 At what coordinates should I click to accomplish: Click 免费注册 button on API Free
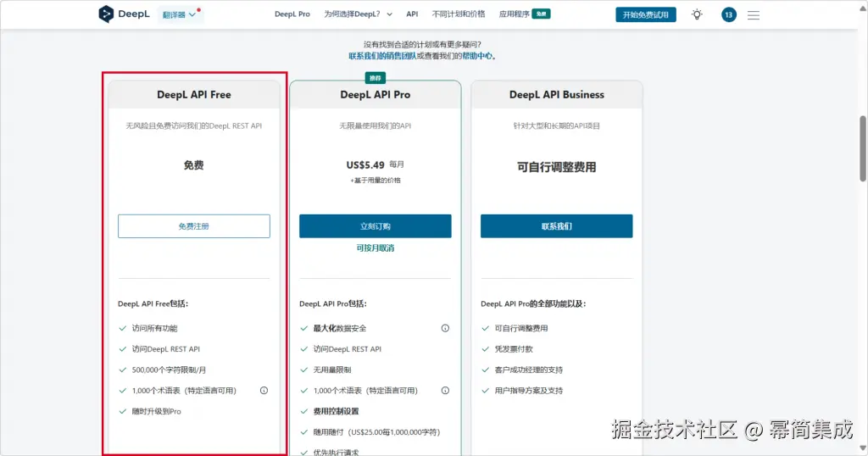point(194,226)
